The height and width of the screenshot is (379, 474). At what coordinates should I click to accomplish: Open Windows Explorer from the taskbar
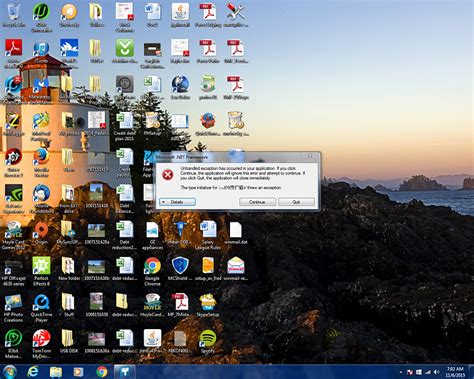click(x=56, y=371)
